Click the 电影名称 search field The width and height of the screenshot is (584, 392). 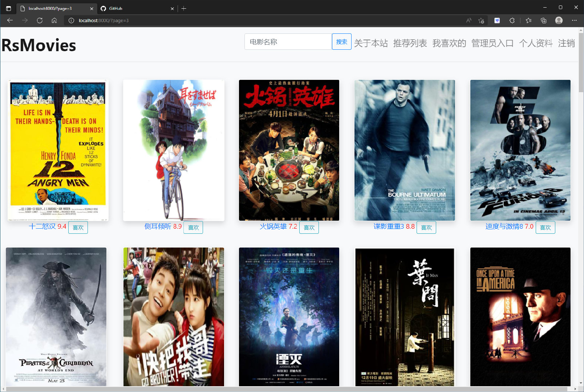pyautogui.click(x=288, y=42)
